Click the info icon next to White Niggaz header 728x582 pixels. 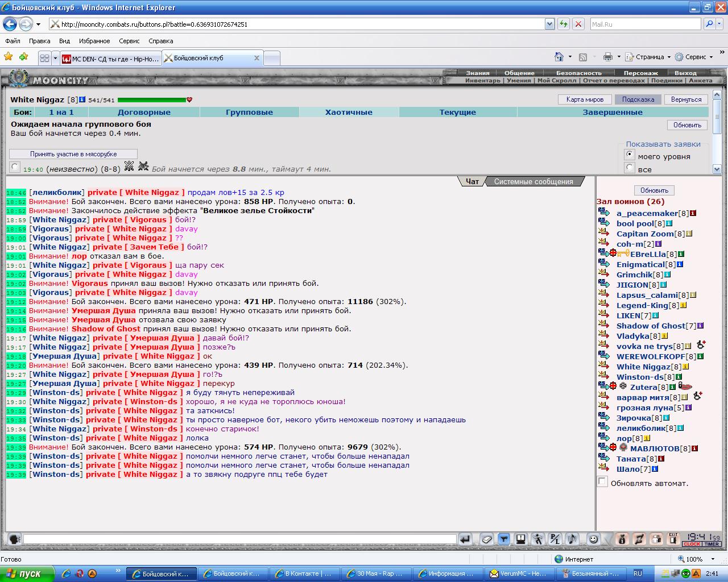[x=82, y=99]
